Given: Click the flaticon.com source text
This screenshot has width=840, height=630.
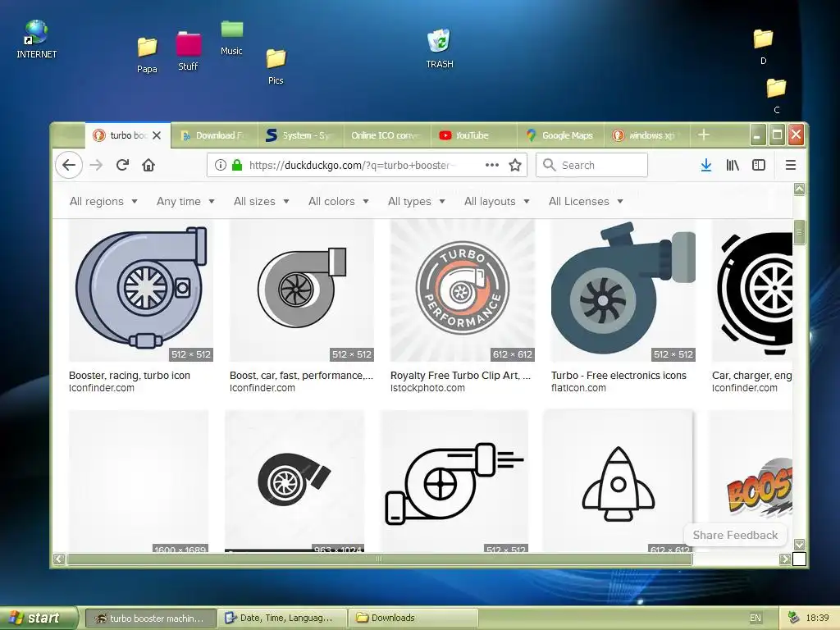Looking at the screenshot, I should click(578, 388).
